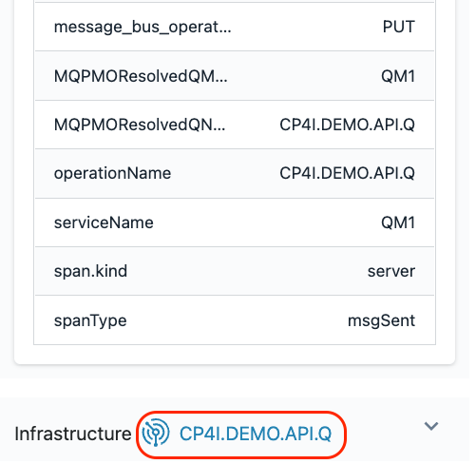This screenshot has width=476, height=464.
Task: Click the server value
Action: tap(391, 272)
